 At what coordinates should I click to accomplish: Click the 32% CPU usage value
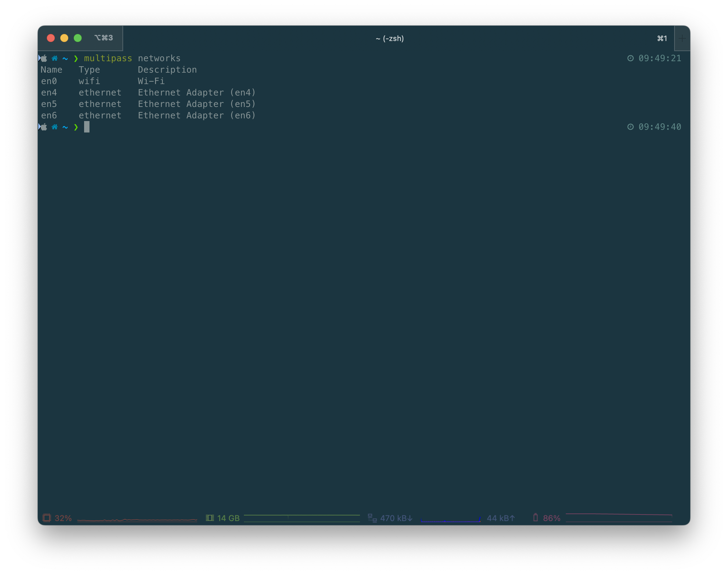click(x=63, y=518)
